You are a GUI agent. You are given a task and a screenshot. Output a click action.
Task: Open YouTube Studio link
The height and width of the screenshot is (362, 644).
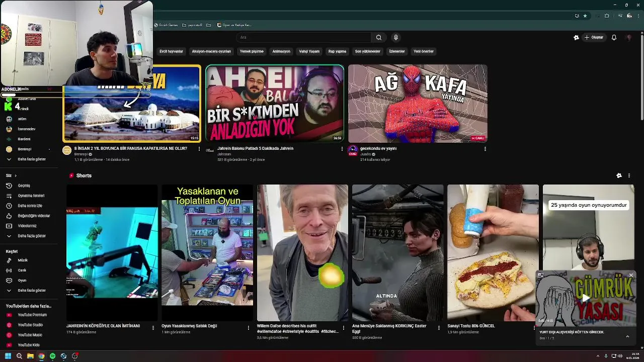click(30, 325)
